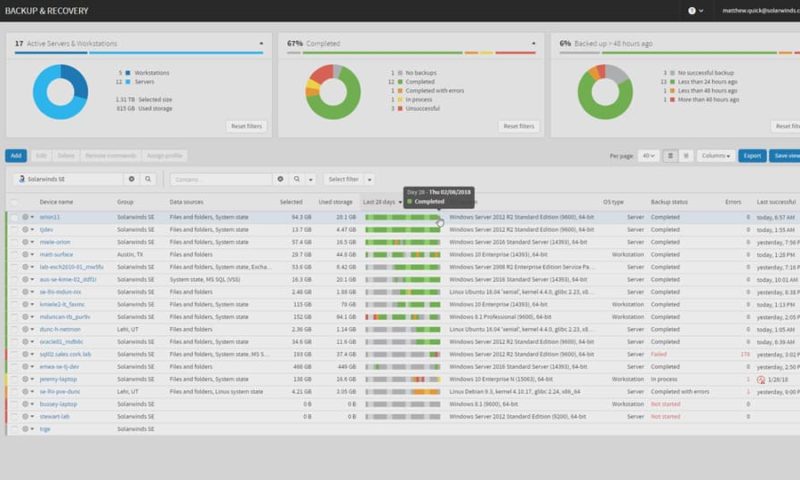The image size is (800, 480).
Task: Click the magnifier icon next to Contains field
Action: 296,179
